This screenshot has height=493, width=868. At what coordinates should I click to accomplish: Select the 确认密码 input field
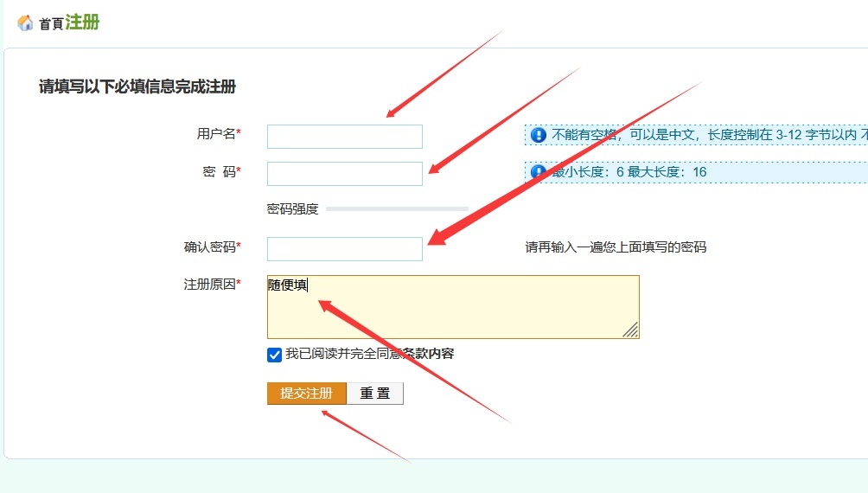click(x=344, y=249)
